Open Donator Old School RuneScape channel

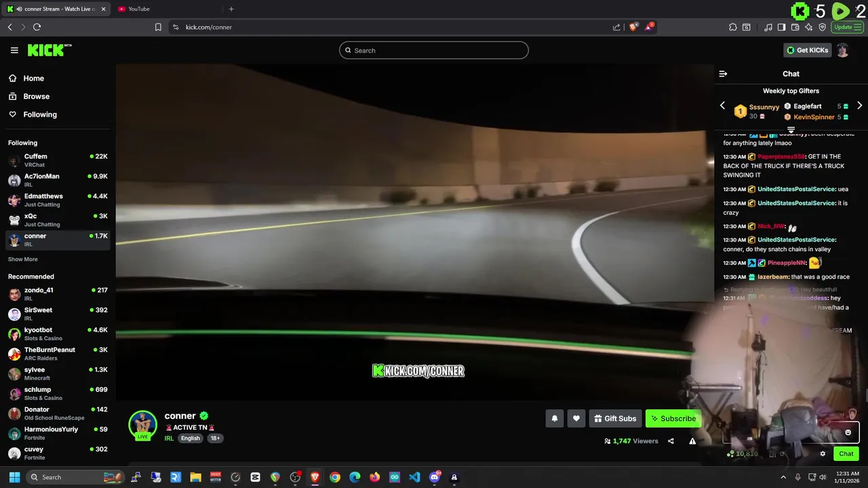(x=58, y=413)
